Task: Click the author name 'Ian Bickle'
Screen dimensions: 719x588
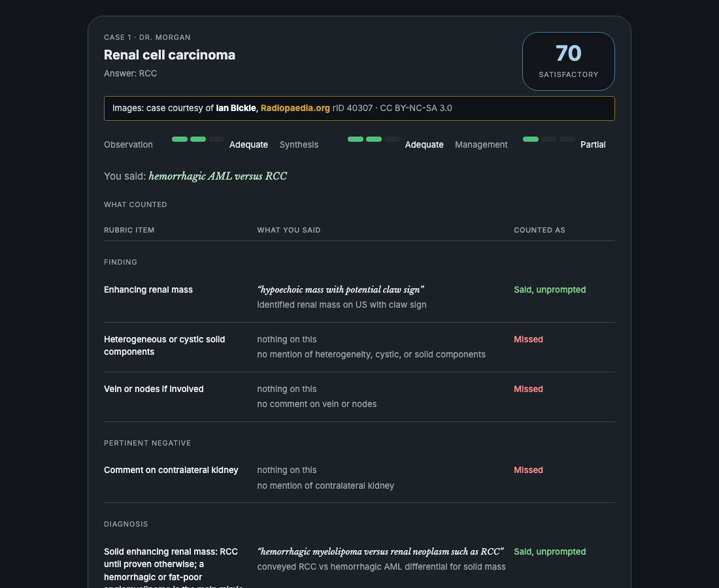Action: click(236, 108)
